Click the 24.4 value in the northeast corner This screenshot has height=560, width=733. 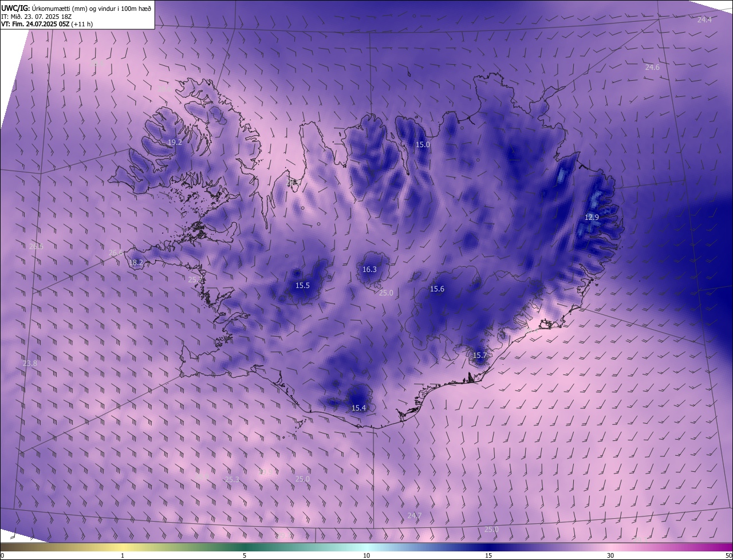pyautogui.click(x=704, y=19)
